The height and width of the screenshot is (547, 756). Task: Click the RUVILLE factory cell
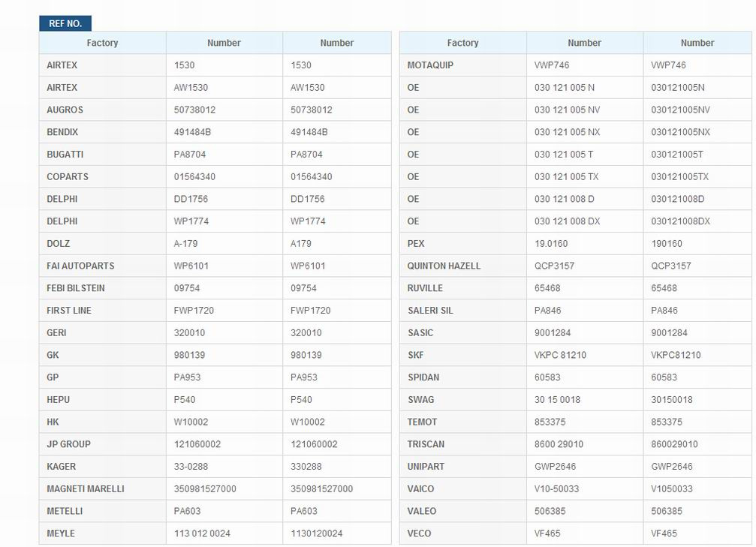click(x=463, y=288)
